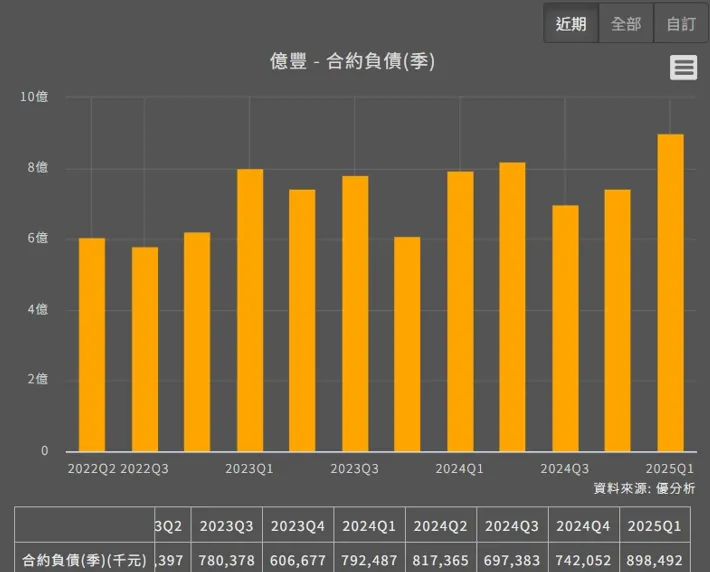Click the 10億 y-axis label
This screenshot has height=572, width=710.
(34, 96)
